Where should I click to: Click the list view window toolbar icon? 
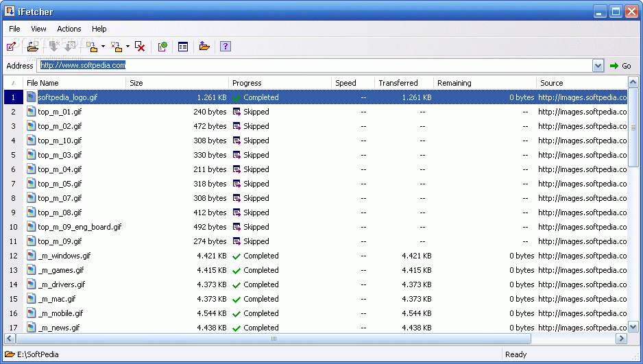(183, 47)
